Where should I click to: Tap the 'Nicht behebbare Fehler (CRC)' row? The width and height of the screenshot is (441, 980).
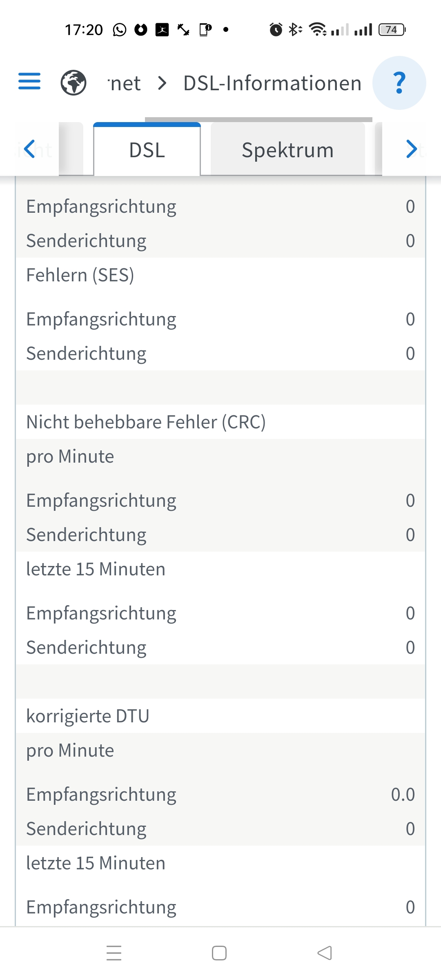[146, 422]
